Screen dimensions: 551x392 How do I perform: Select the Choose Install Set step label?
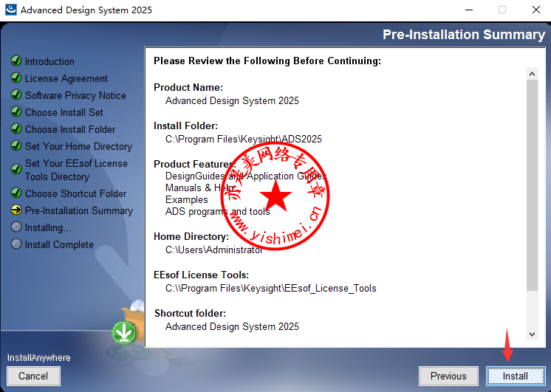(64, 112)
